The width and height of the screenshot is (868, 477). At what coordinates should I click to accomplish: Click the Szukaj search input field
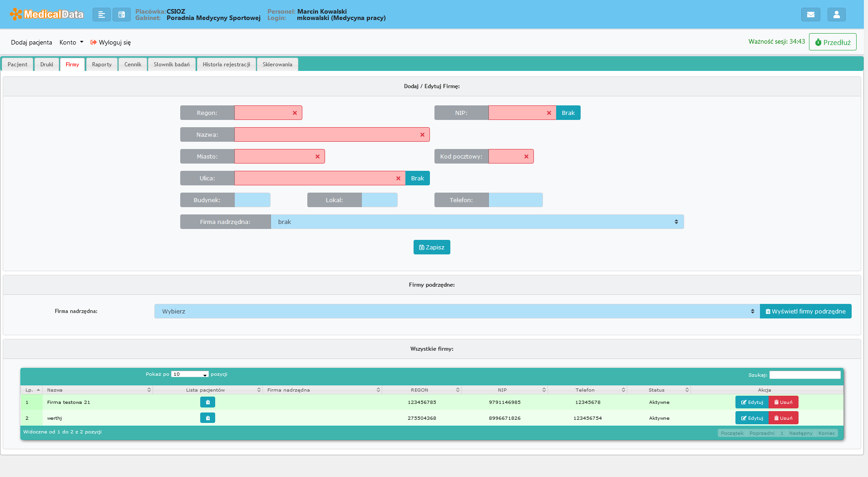804,375
